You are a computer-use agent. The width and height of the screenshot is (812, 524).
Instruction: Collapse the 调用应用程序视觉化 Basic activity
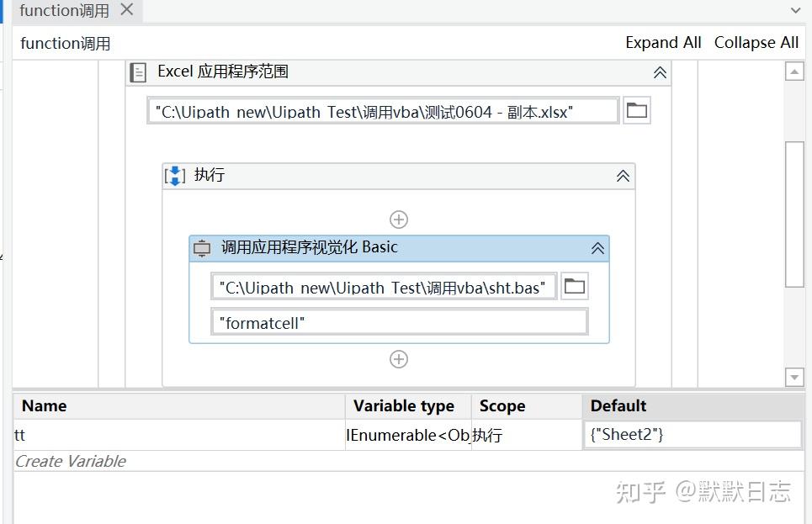tap(597, 248)
